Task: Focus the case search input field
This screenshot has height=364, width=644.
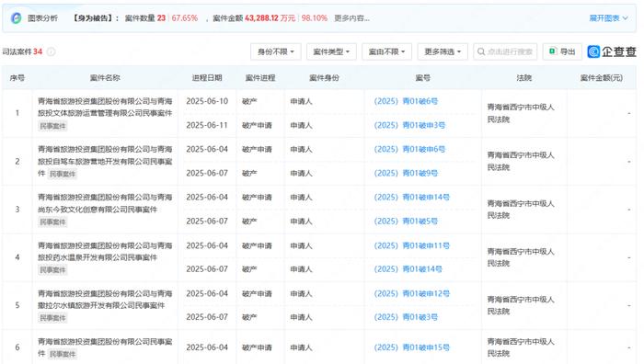Action: [x=505, y=51]
